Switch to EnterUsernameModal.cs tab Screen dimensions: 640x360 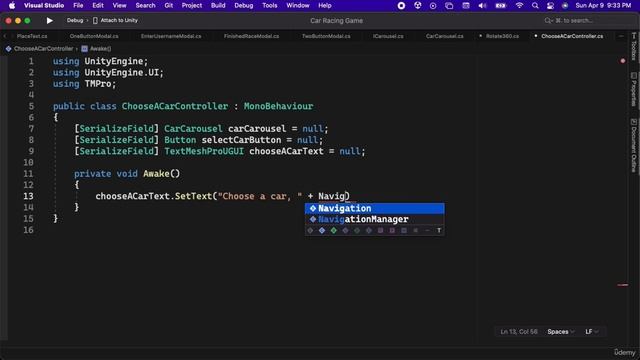[x=171, y=36]
